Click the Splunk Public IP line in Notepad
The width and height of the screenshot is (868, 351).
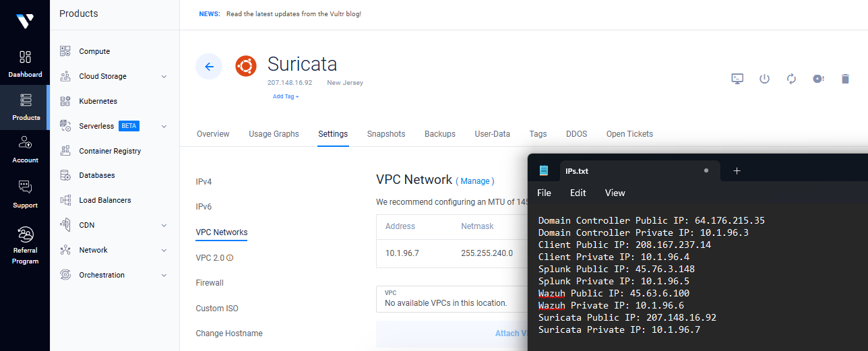pos(617,269)
